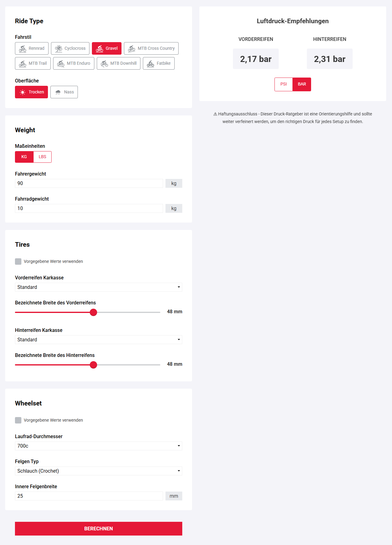Image resolution: width=392 pixels, height=545 pixels.
Task: Select the BAR pressure unit tab
Action: [302, 84]
